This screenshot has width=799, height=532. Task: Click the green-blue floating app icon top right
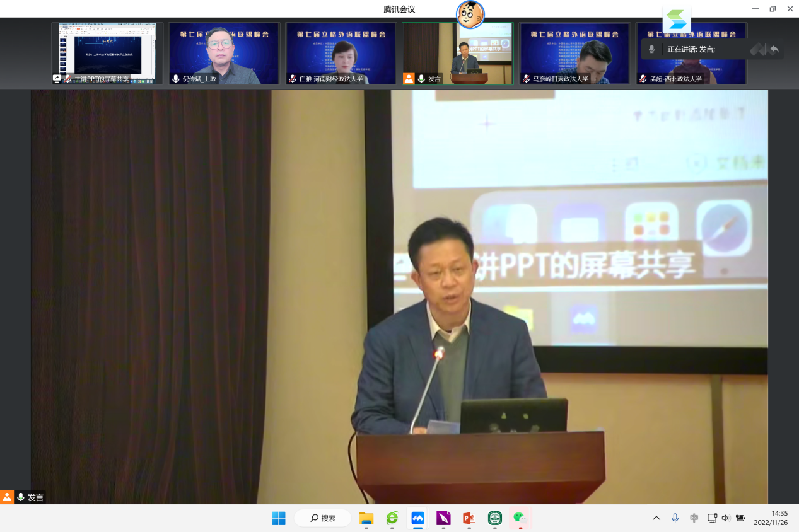point(676,20)
